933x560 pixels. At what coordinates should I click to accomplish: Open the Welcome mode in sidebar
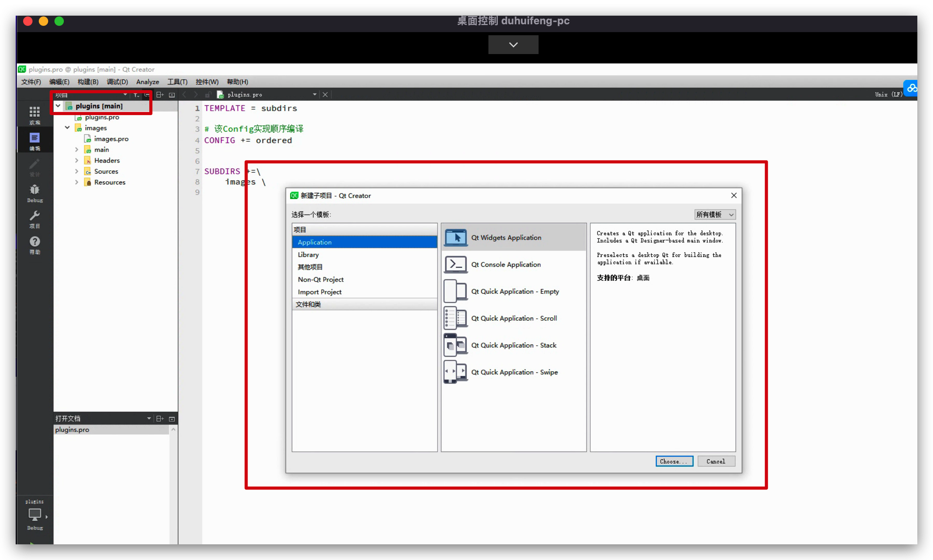pyautogui.click(x=34, y=115)
